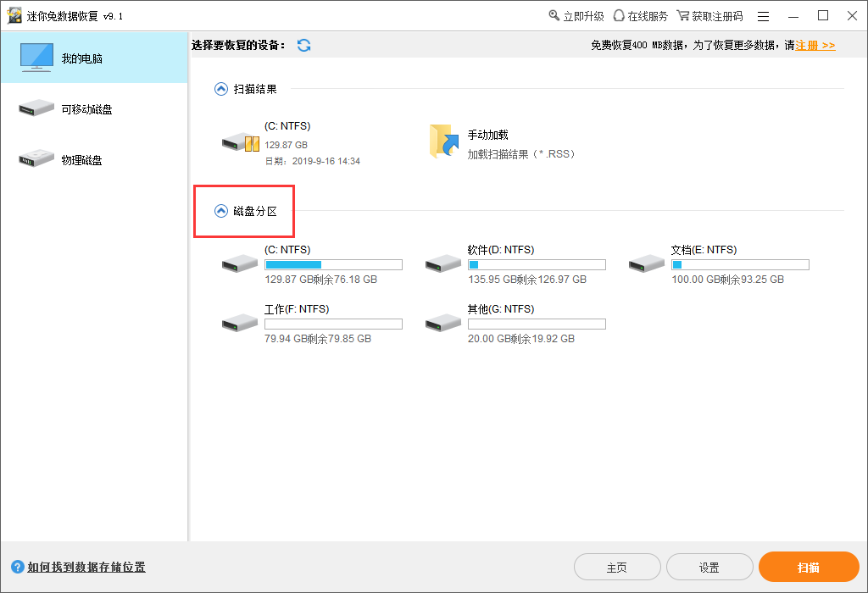This screenshot has height=593, width=868.
Task: Click the removable disk drive icon
Action: (36, 108)
